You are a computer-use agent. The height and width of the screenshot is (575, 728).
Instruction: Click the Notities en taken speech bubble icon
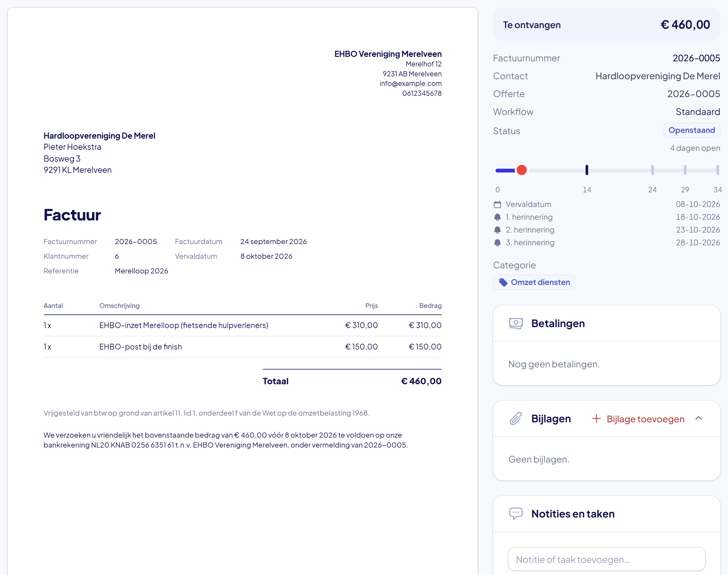coord(515,514)
